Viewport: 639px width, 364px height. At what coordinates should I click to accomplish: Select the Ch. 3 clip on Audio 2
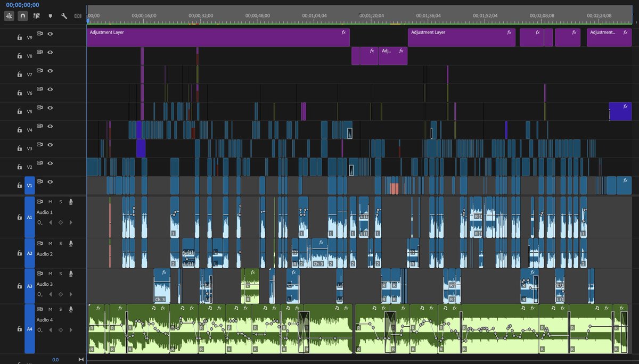click(319, 253)
